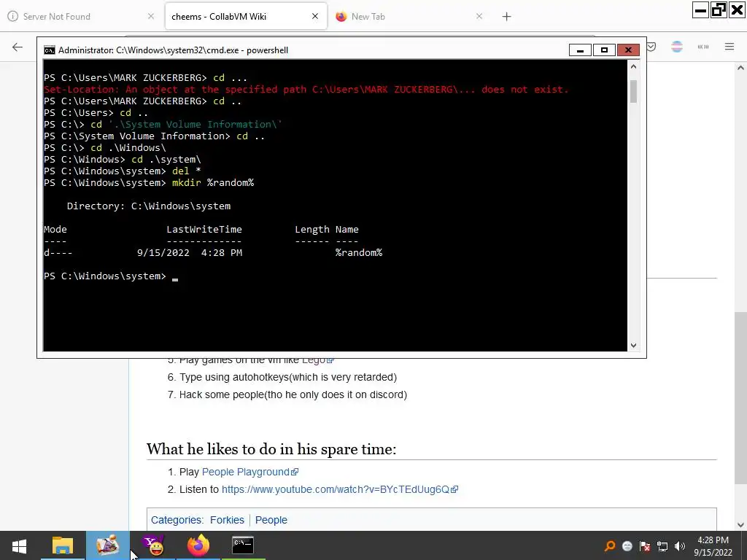Close the Server Not Found tab
747x560 pixels.
click(150, 16)
